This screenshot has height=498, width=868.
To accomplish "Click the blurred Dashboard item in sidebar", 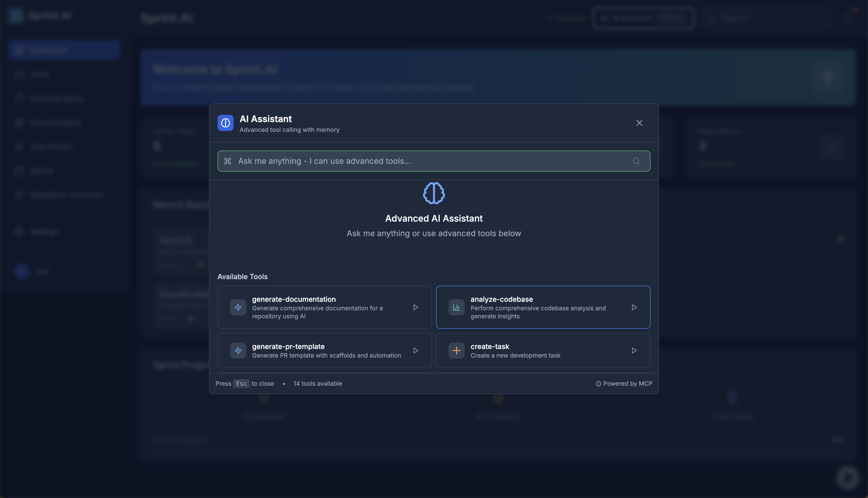I will click(64, 50).
